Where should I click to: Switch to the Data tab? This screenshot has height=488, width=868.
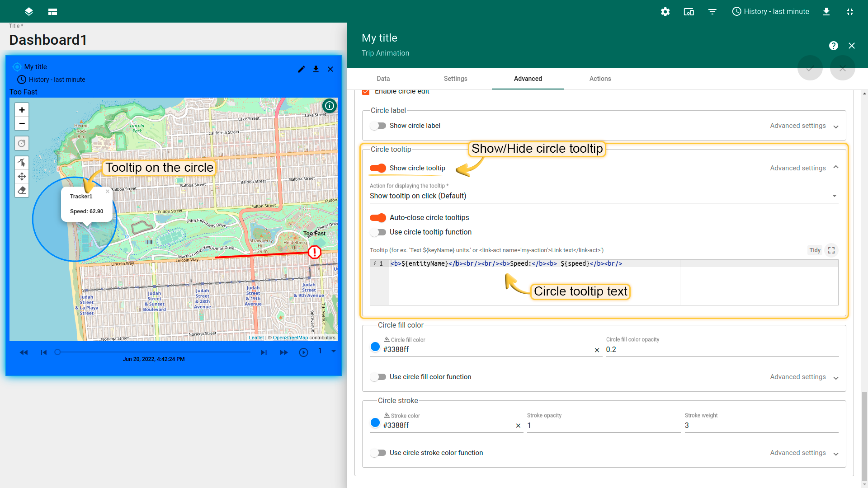point(383,79)
